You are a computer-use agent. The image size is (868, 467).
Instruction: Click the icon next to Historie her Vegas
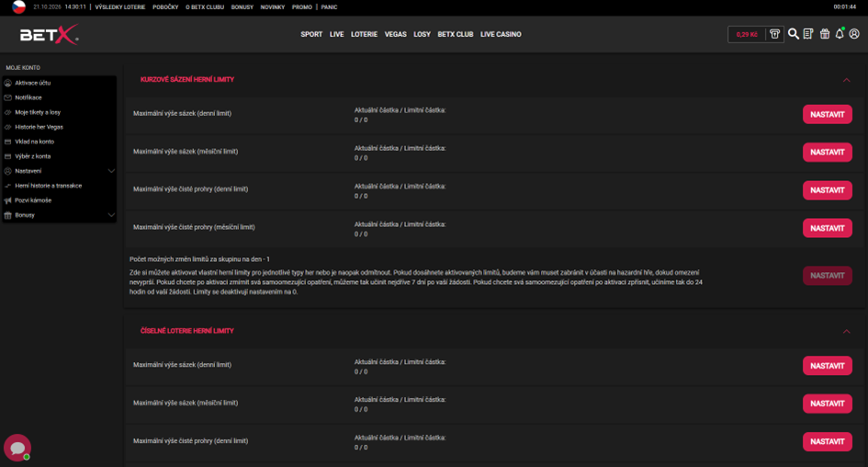7,127
